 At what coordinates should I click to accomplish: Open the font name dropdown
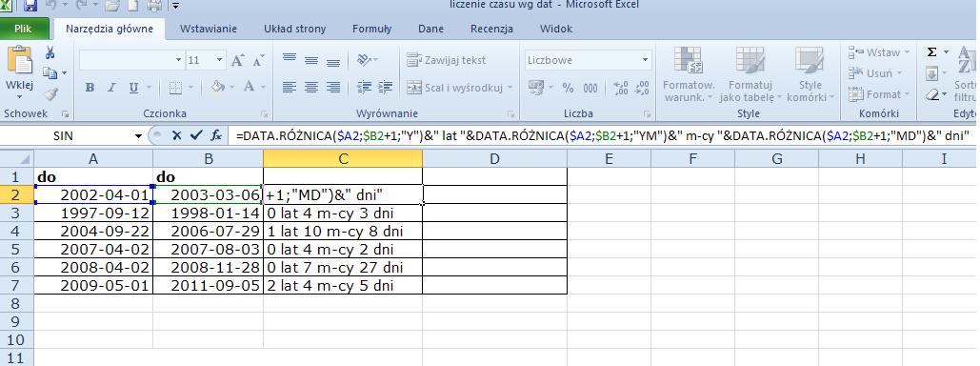coord(179,60)
